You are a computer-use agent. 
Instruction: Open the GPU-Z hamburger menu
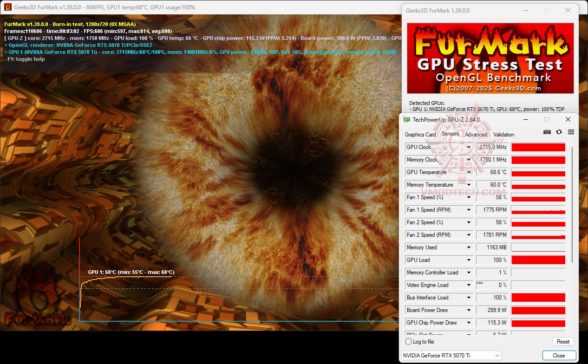571,132
